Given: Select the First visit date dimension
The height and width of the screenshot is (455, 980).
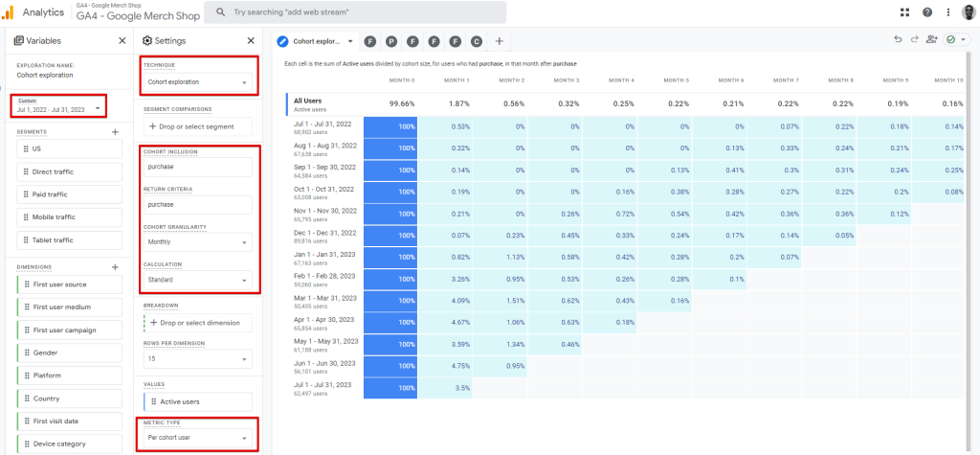Looking at the screenshot, I should pyautogui.click(x=69, y=421).
